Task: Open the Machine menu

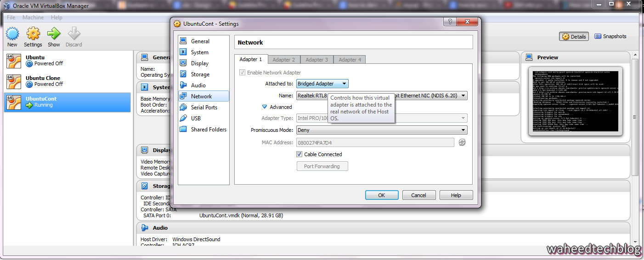Action: [33, 17]
